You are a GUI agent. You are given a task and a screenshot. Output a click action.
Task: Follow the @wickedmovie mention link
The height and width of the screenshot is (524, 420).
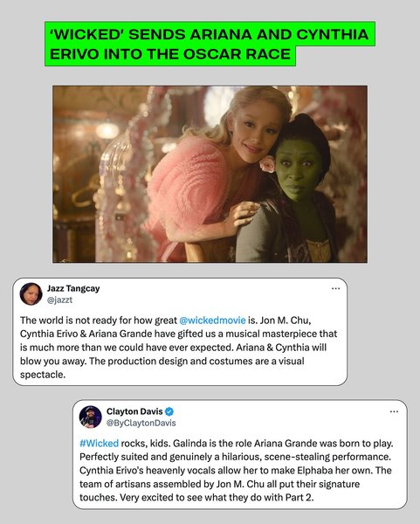(212, 321)
